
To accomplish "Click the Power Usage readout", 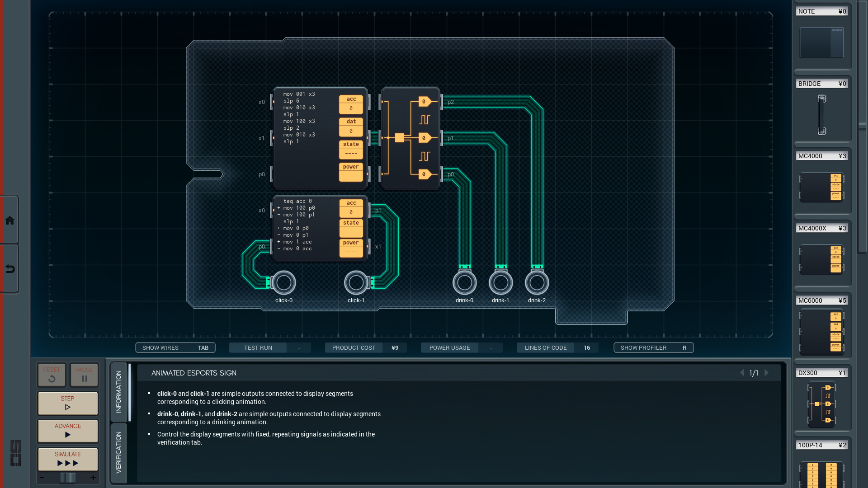I will [462, 347].
